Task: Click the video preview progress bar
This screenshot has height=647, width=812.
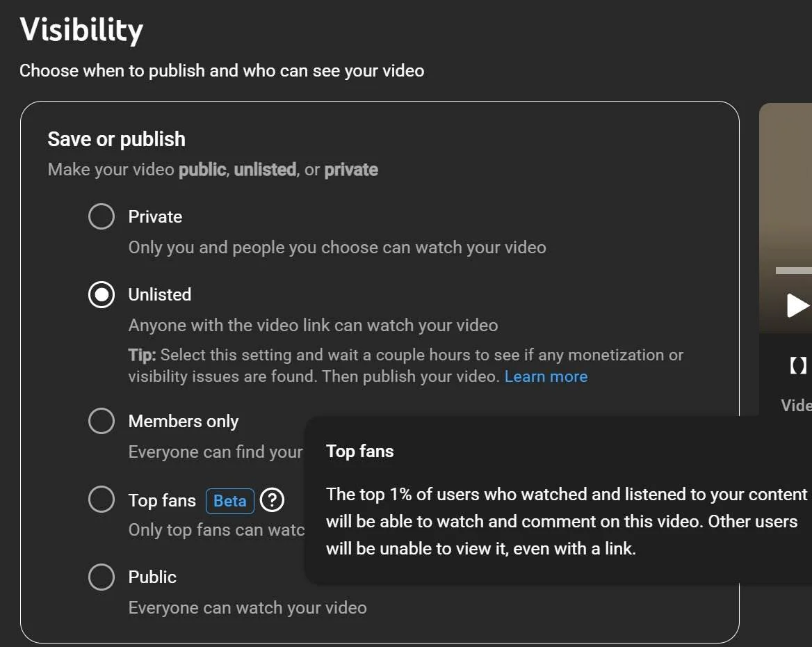Action: (793, 271)
